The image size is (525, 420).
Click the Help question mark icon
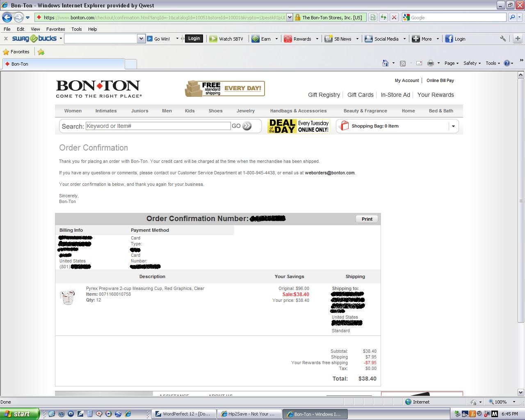coord(507,63)
